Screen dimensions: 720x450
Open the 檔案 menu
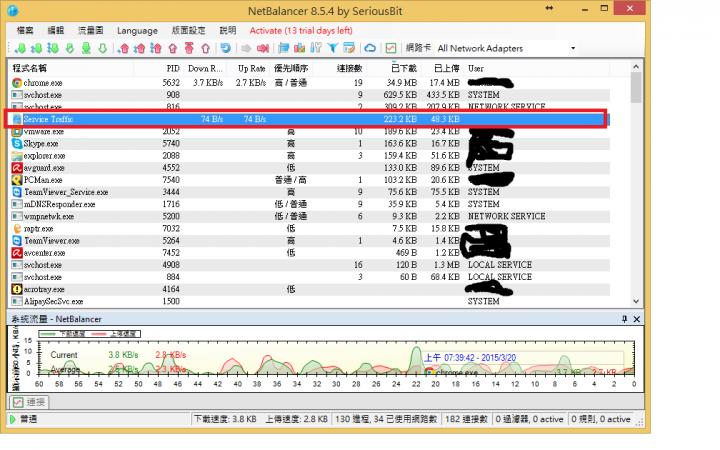pos(25,31)
